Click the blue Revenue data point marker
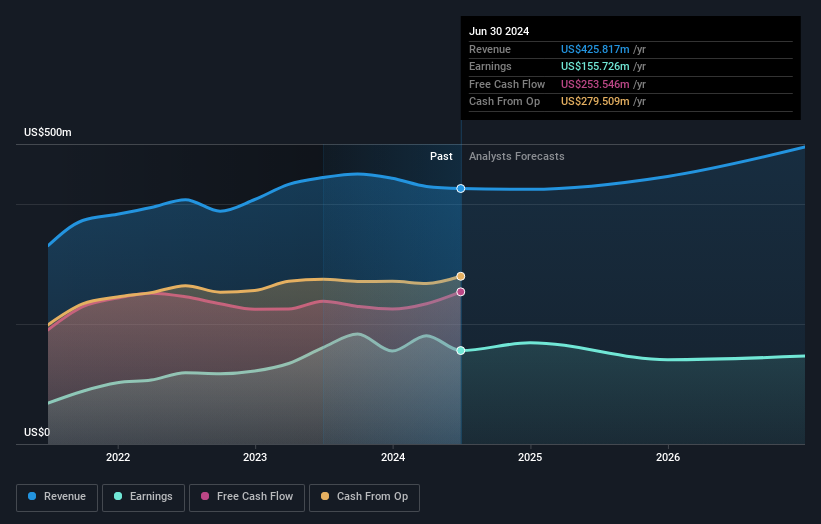This screenshot has width=821, height=524. (461, 188)
